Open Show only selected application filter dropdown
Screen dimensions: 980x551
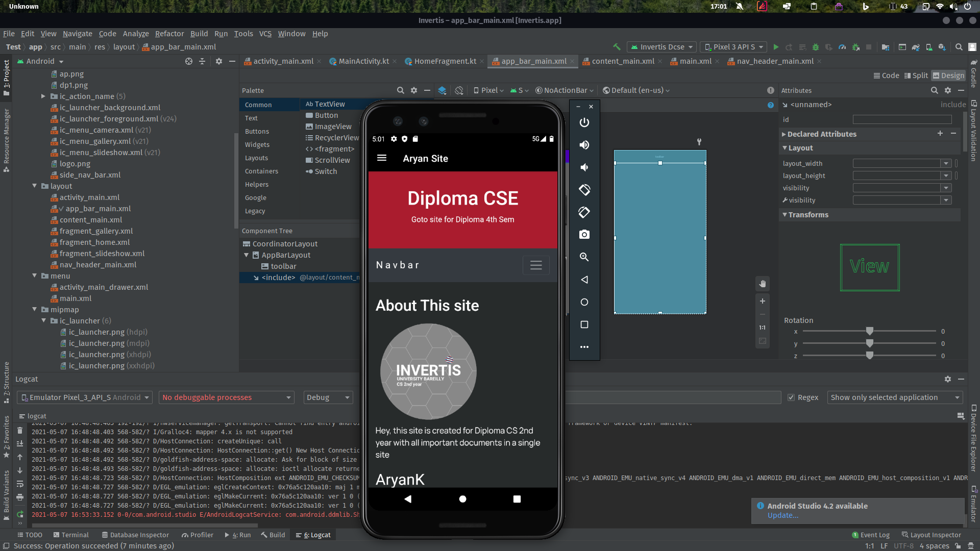pyautogui.click(x=895, y=397)
